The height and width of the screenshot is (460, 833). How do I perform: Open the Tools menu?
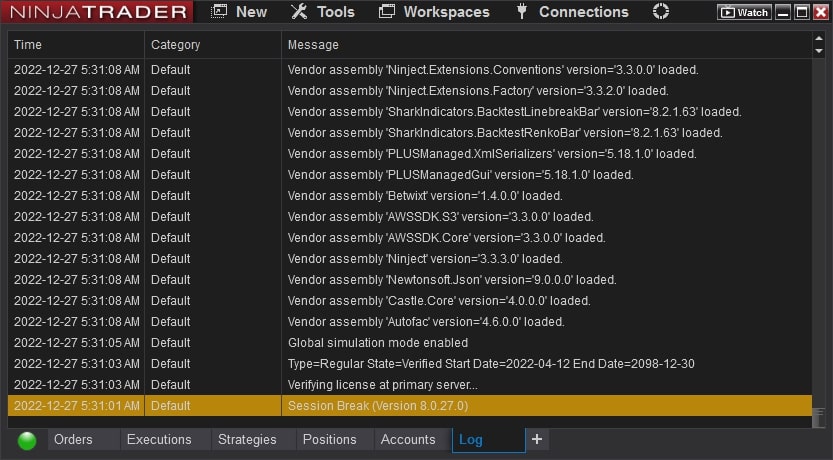click(322, 12)
